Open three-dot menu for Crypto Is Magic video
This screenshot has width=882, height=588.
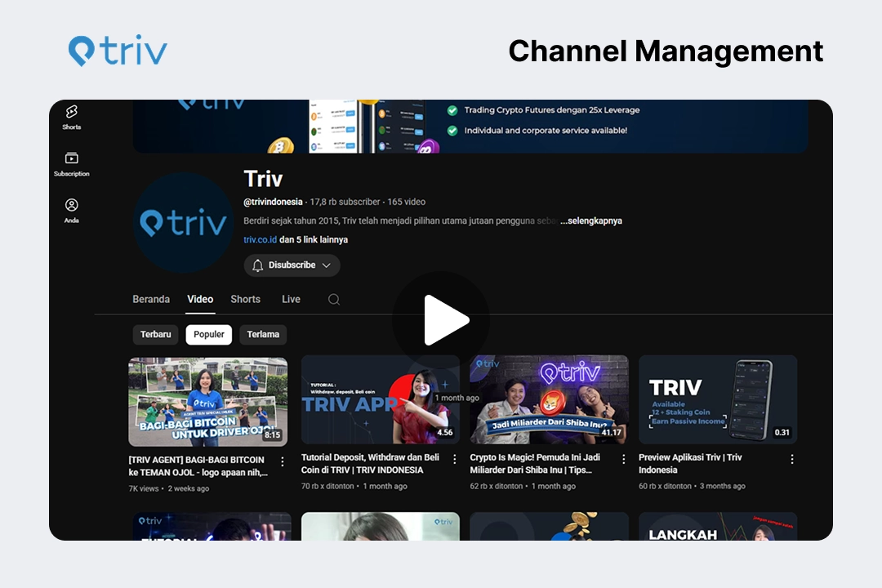coord(623,459)
